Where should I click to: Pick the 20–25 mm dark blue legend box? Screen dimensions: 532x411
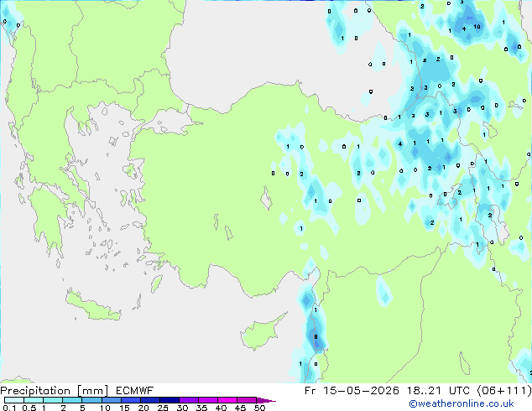pyautogui.click(x=149, y=400)
